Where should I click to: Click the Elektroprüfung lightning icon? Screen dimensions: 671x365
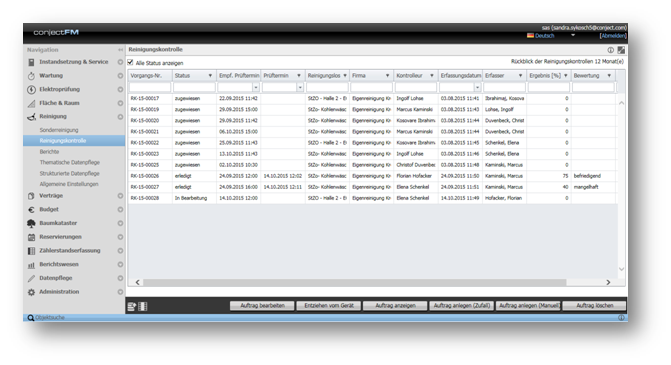(x=31, y=90)
